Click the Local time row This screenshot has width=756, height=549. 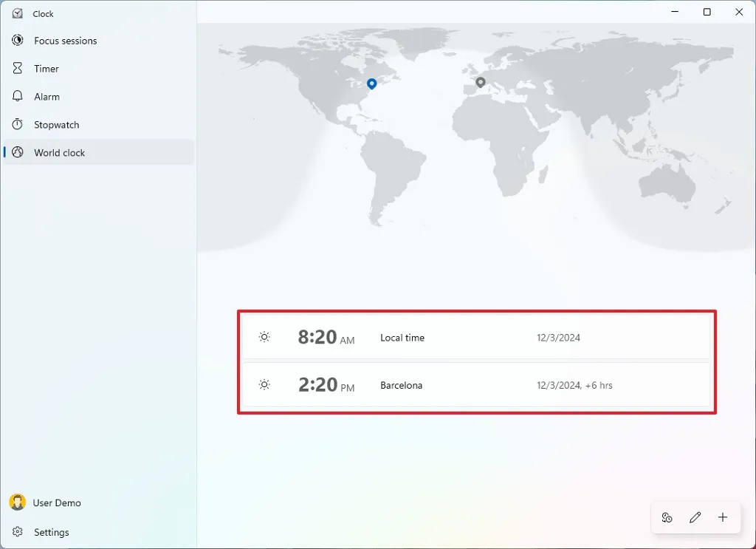point(476,337)
